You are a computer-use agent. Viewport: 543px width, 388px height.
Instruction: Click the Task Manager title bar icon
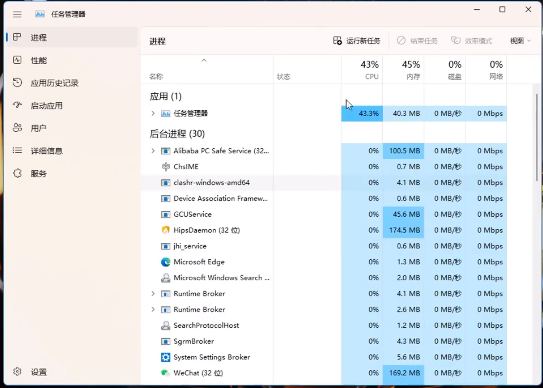coord(40,14)
